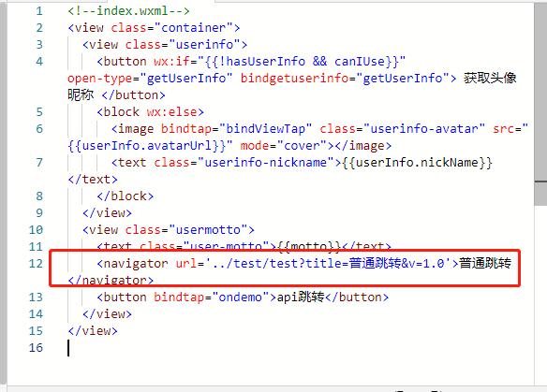
Task: Click the class="container" attribute text
Action: tap(172, 28)
